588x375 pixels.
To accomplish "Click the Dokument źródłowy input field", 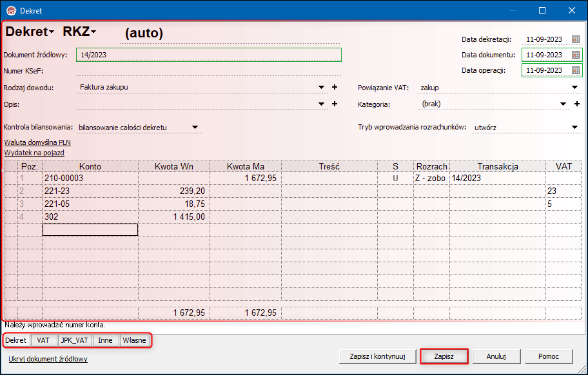I will pos(208,55).
